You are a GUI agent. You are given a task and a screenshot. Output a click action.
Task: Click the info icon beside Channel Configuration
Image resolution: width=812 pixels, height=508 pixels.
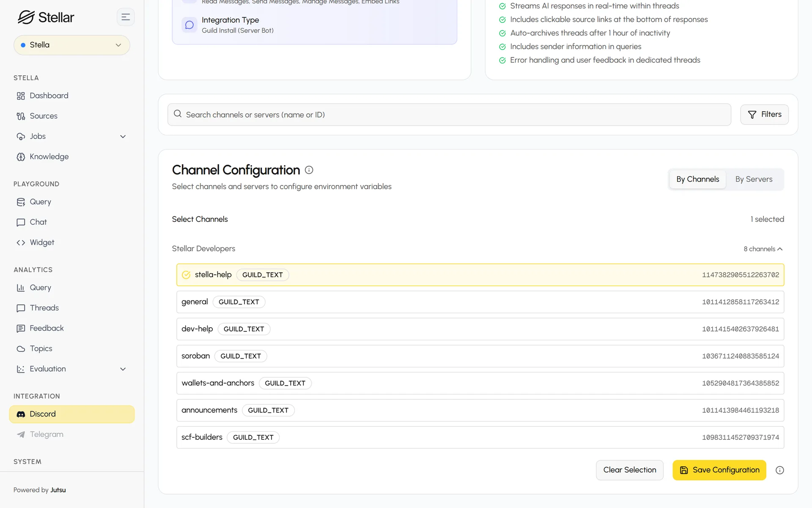point(309,170)
